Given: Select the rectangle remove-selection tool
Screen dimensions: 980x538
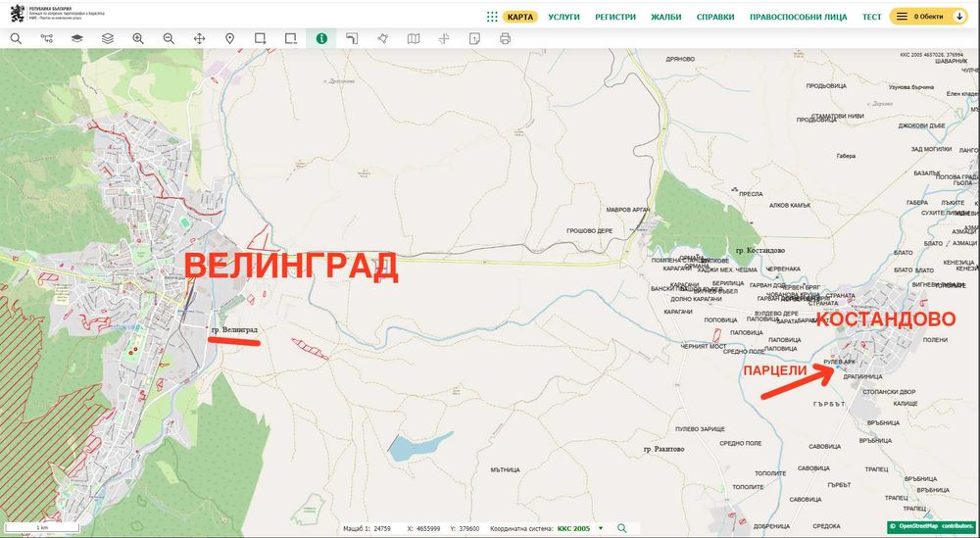Looking at the screenshot, I should (291, 39).
